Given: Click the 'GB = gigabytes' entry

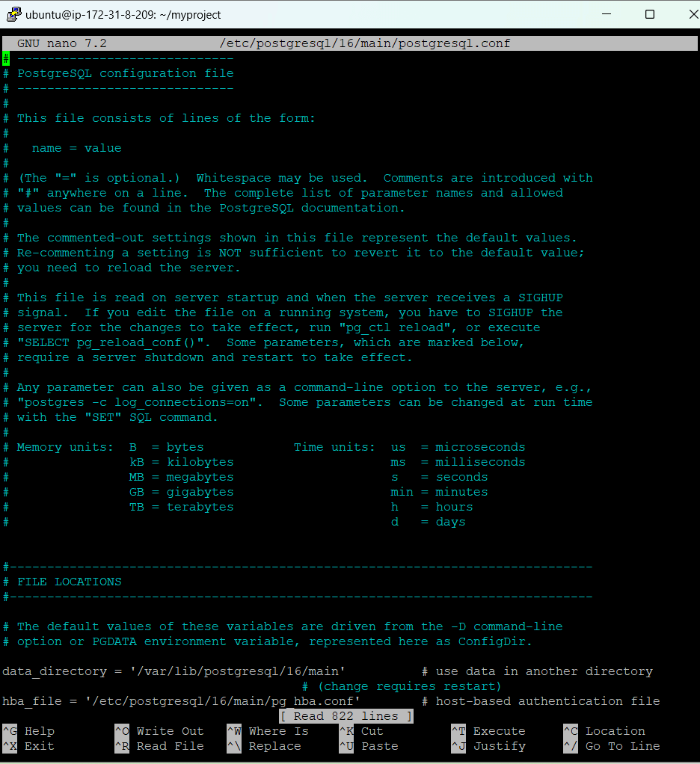Looking at the screenshot, I should (181, 492).
